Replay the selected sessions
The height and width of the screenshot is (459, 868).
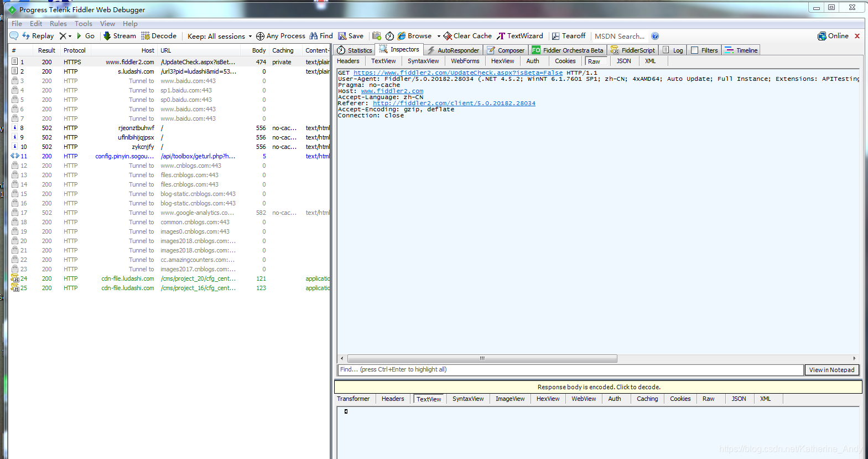(38, 36)
